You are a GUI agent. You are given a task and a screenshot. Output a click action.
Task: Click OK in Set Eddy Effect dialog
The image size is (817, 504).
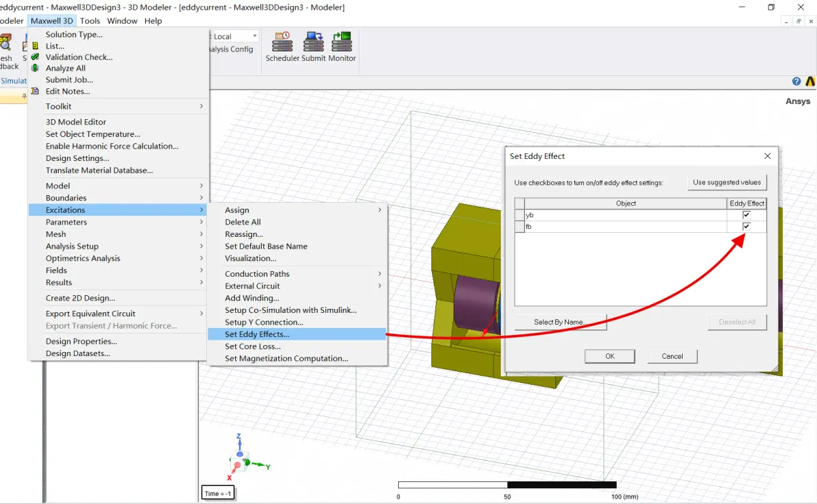click(x=609, y=356)
